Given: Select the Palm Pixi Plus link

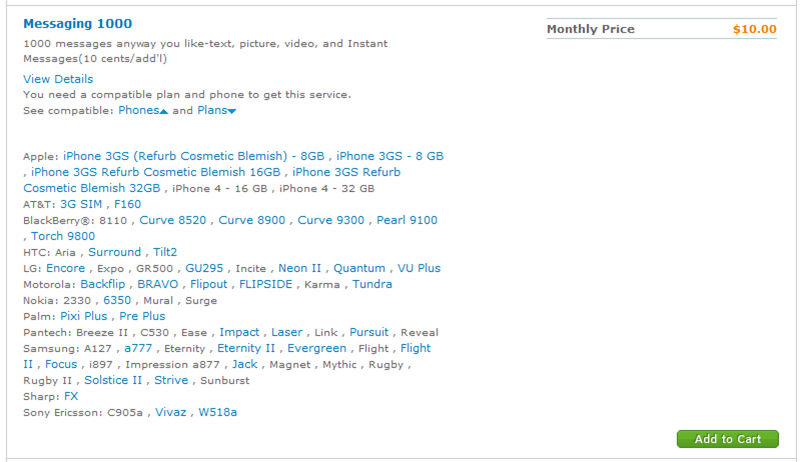Looking at the screenshot, I should [84, 316].
